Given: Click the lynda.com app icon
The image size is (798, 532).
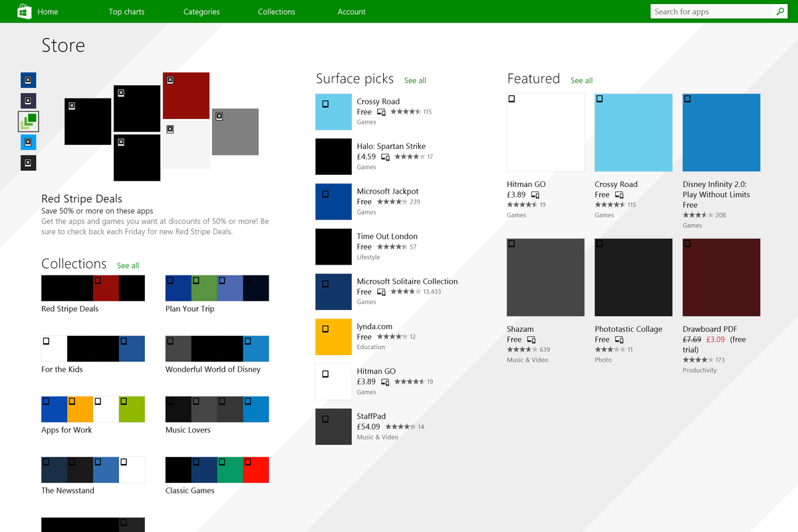Looking at the screenshot, I should point(333,336).
